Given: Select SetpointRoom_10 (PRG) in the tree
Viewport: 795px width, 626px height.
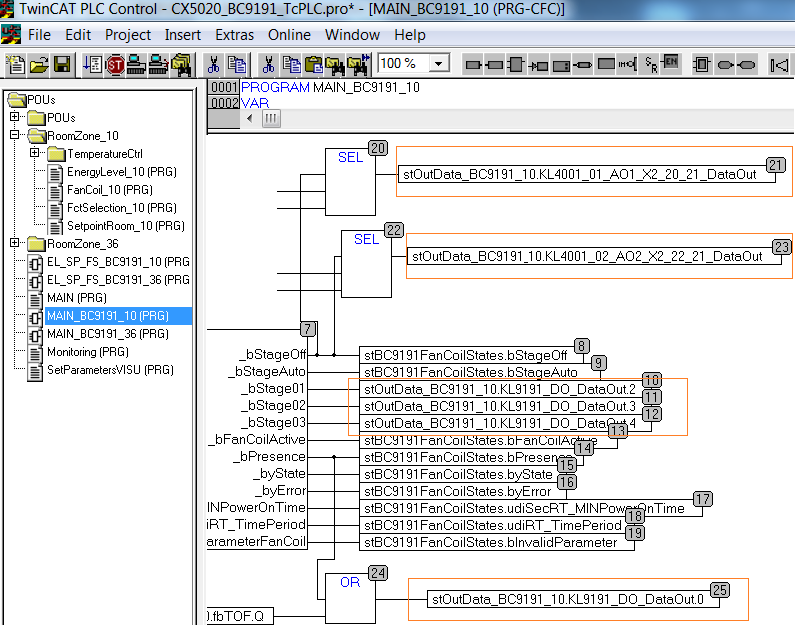Looking at the screenshot, I should coord(126,226).
